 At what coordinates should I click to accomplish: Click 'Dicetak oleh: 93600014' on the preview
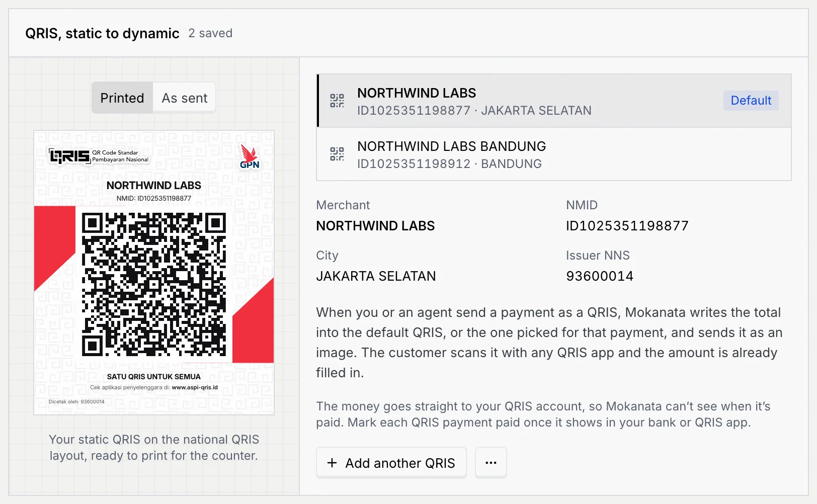(x=76, y=402)
